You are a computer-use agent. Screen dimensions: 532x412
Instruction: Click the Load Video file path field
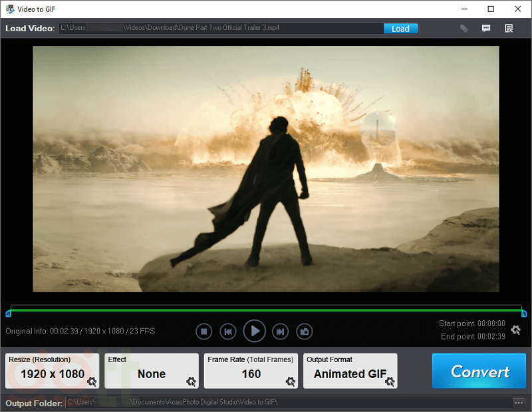(219, 29)
